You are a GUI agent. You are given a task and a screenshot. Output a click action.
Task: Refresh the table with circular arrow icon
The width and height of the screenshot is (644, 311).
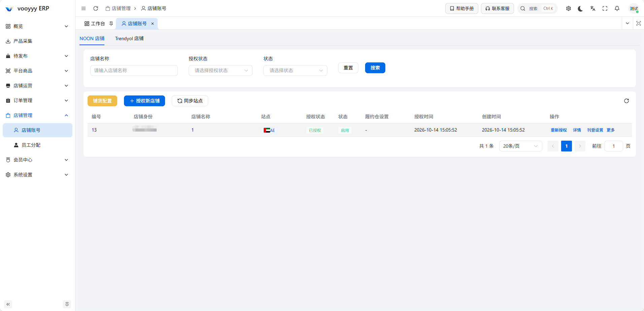[626, 101]
